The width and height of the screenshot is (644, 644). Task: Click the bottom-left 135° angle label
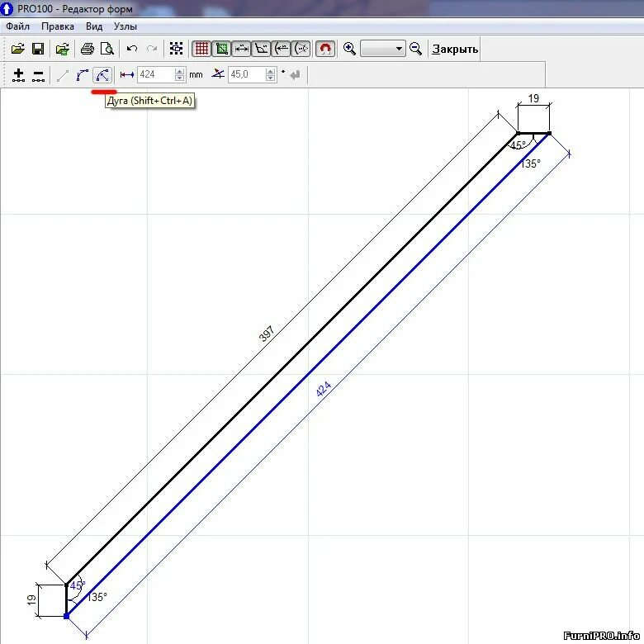pos(97,597)
